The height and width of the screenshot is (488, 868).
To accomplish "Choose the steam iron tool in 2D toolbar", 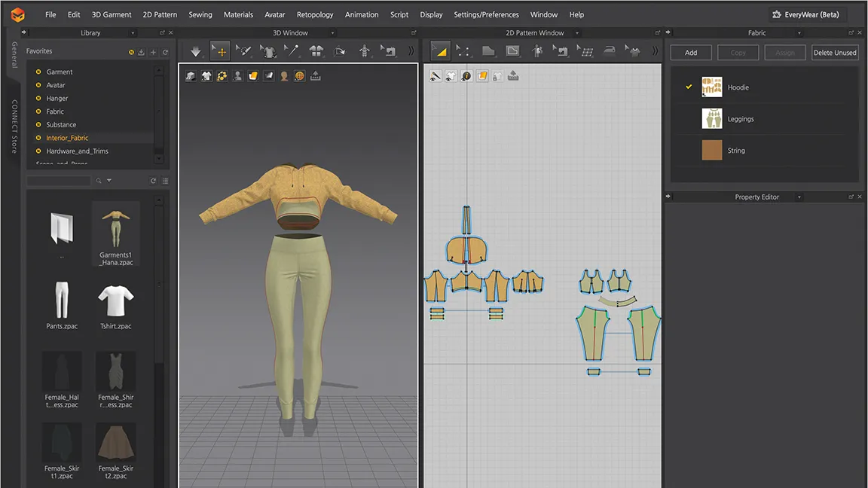I will click(x=610, y=51).
